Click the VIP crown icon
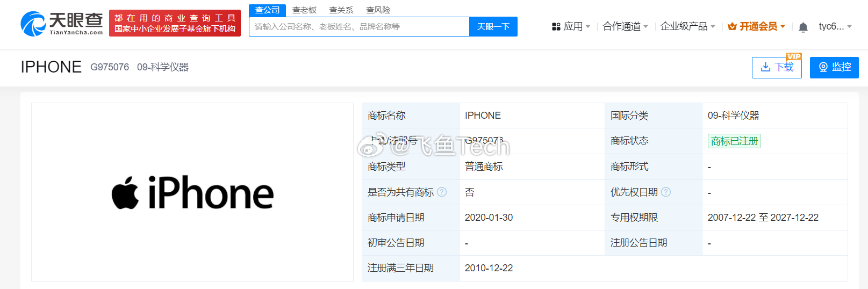This screenshot has width=868, height=289. click(x=732, y=26)
